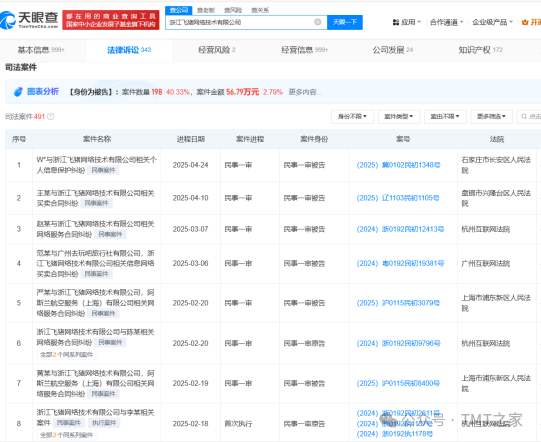
Task: Open the 王某 sales contract dispute case
Action: tap(95, 198)
